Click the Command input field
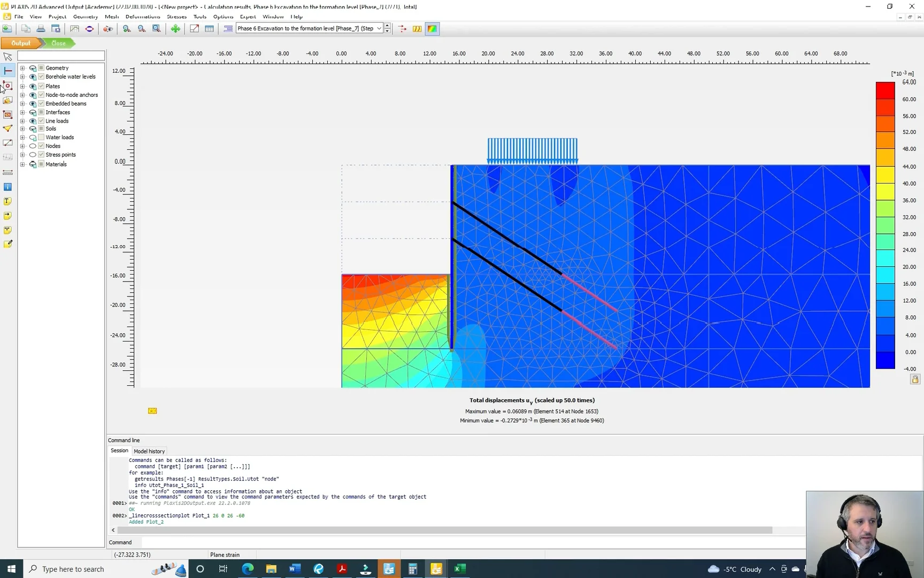This screenshot has width=924, height=578. 471,542
